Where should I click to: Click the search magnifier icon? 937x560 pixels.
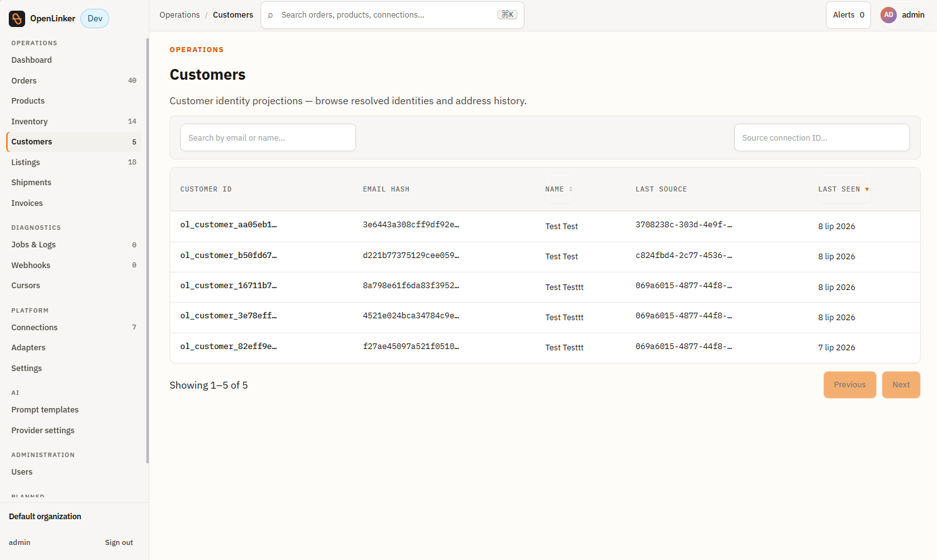tap(271, 15)
